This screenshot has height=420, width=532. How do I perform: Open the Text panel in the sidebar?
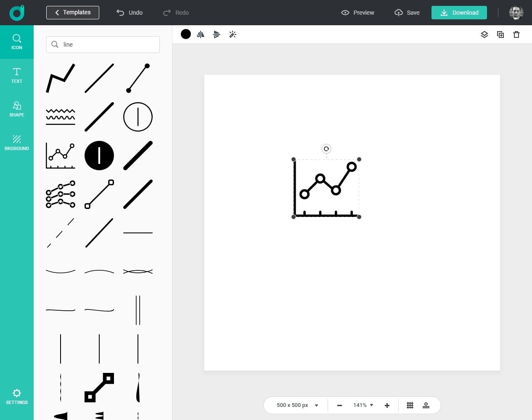coord(17,76)
